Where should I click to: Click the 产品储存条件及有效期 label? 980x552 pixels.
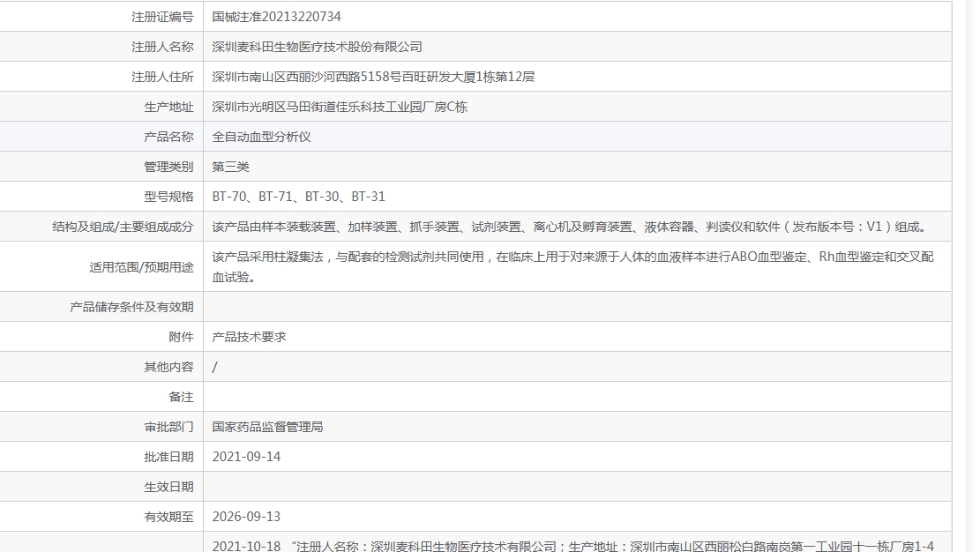click(132, 307)
